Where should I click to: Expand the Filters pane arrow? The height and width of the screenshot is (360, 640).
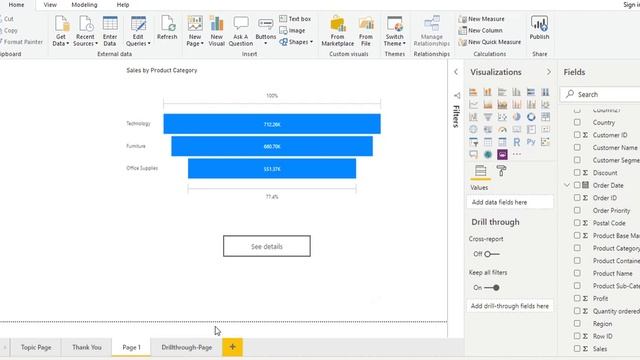(x=456, y=72)
